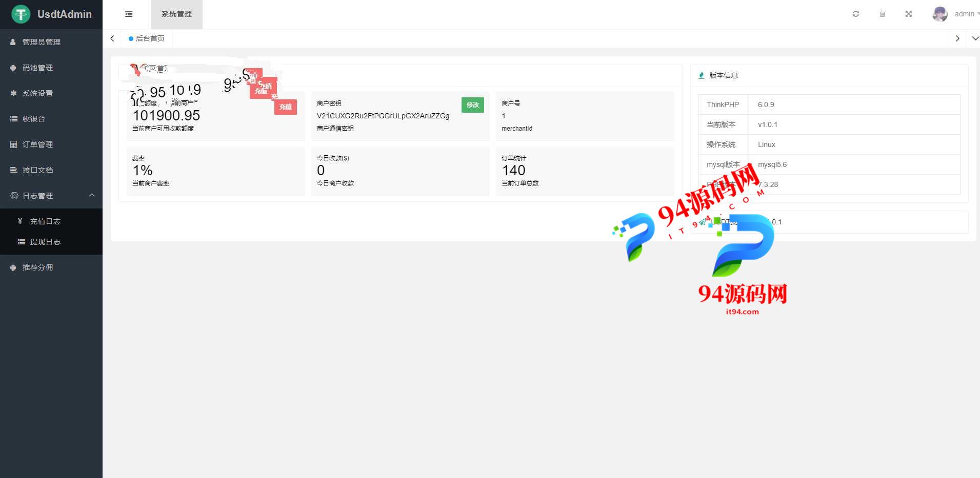Open 推荐分佣 in the sidebar
The width and height of the screenshot is (980, 478).
[x=51, y=267]
